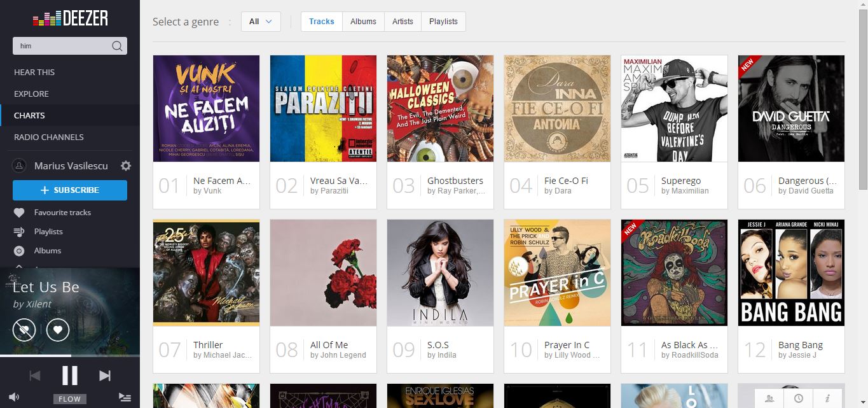Click Halloween Classics album cover
The height and width of the screenshot is (408, 868).
click(440, 108)
